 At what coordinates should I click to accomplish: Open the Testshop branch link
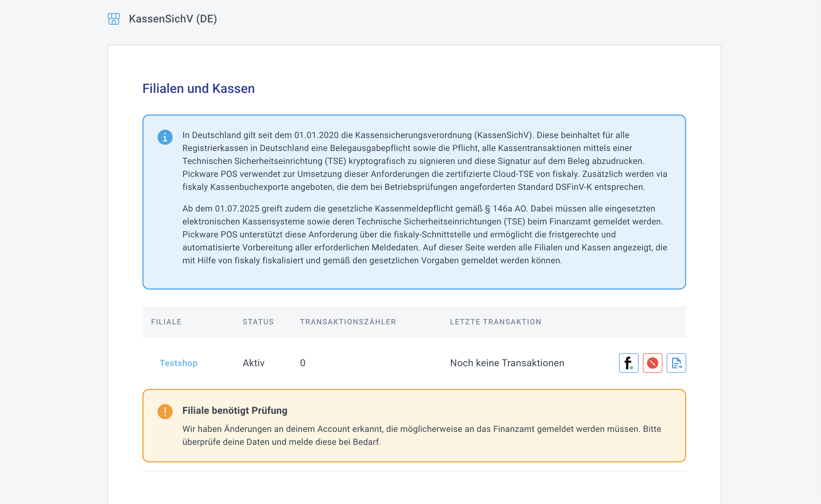(178, 363)
